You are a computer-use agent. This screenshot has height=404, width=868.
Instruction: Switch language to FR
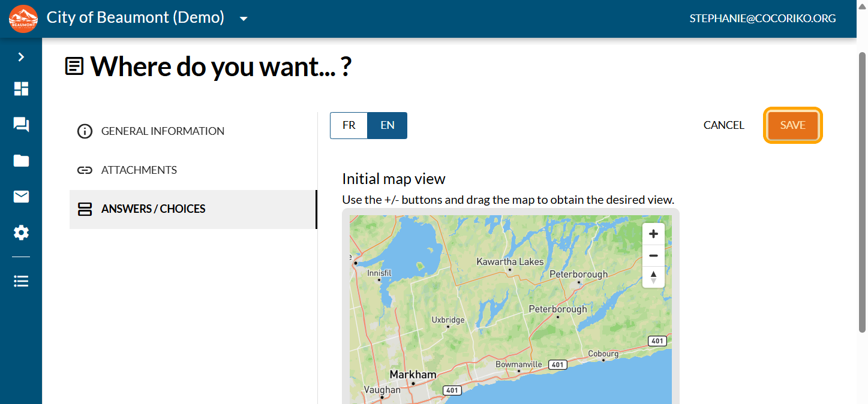coord(349,125)
